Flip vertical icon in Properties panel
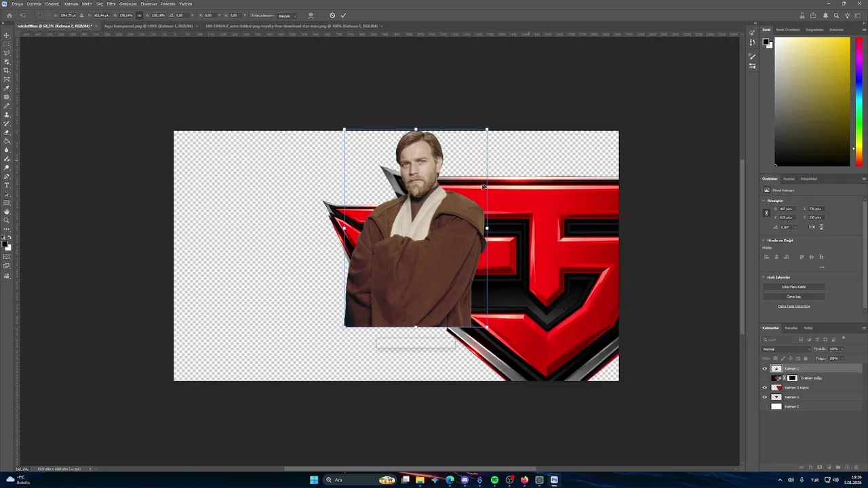Viewport: 868px width, 488px height. click(821, 227)
